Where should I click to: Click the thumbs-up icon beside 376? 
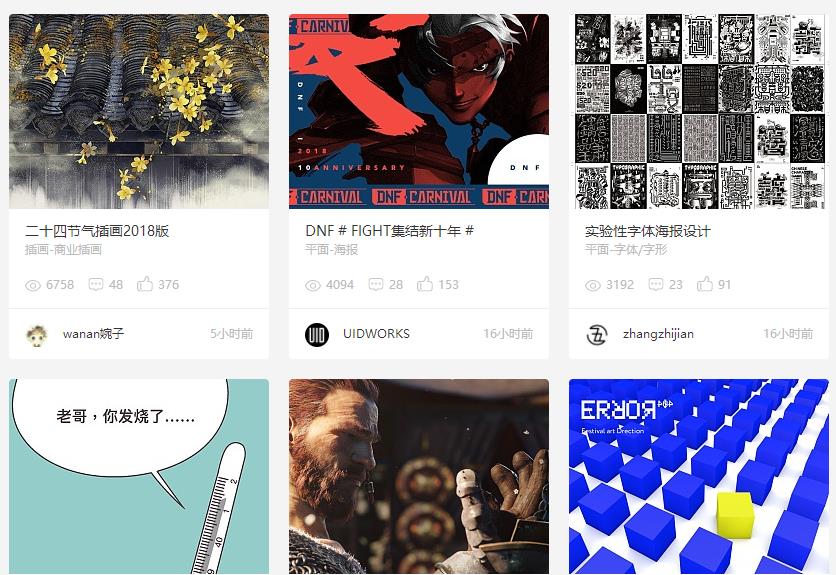click(x=144, y=284)
